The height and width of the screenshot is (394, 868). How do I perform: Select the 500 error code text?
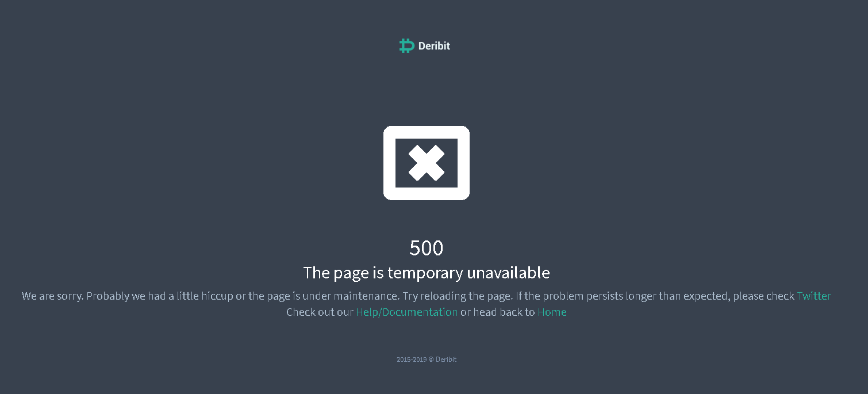pos(427,248)
